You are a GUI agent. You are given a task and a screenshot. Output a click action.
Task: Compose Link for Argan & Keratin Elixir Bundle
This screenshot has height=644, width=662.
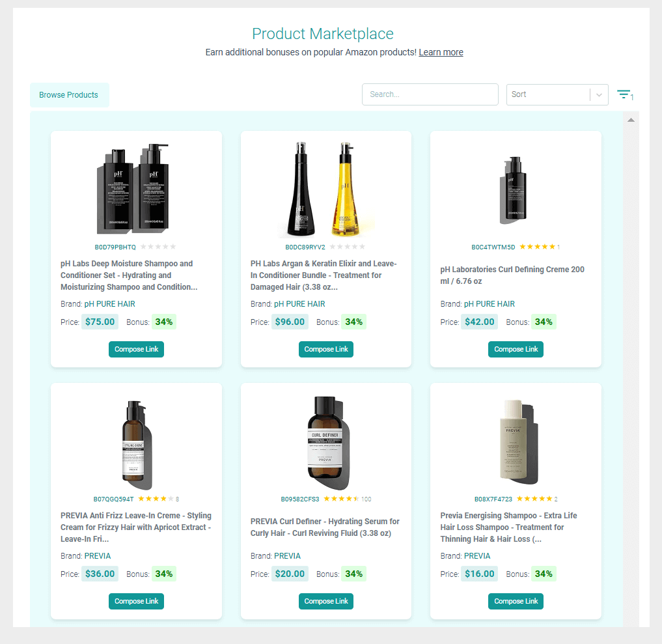326,349
